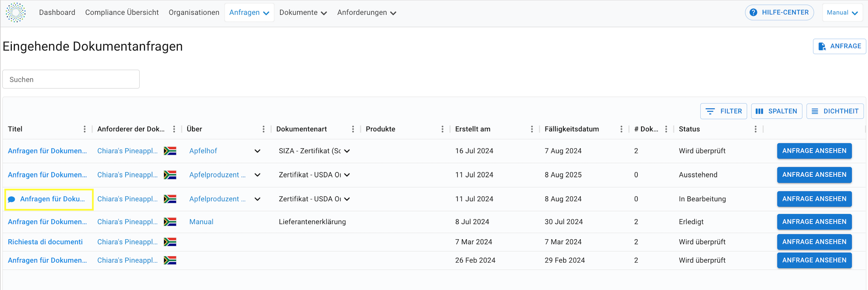Open Fälligkeitsdatum column options menu
Screen dimensions: 868x290
(621, 129)
